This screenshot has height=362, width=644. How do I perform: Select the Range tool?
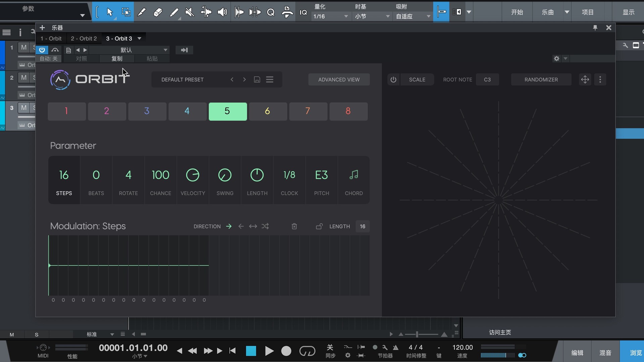126,12
